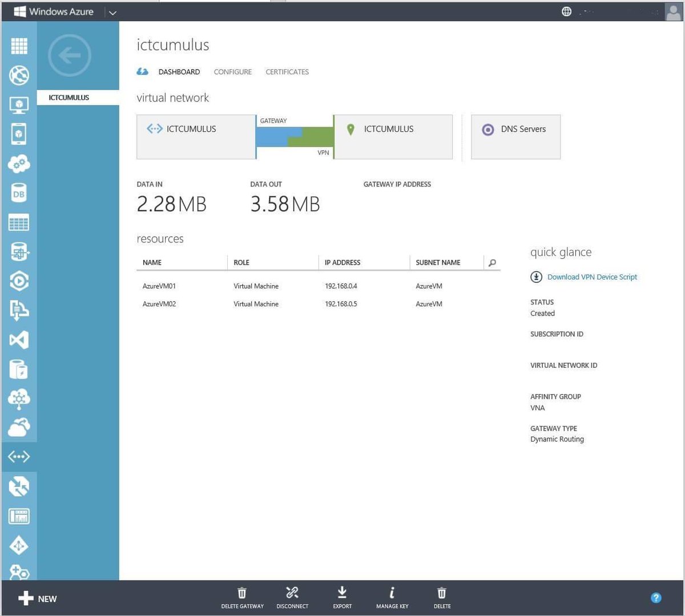Sort by IP Address column header
This screenshot has width=685, height=616.
point(364,262)
